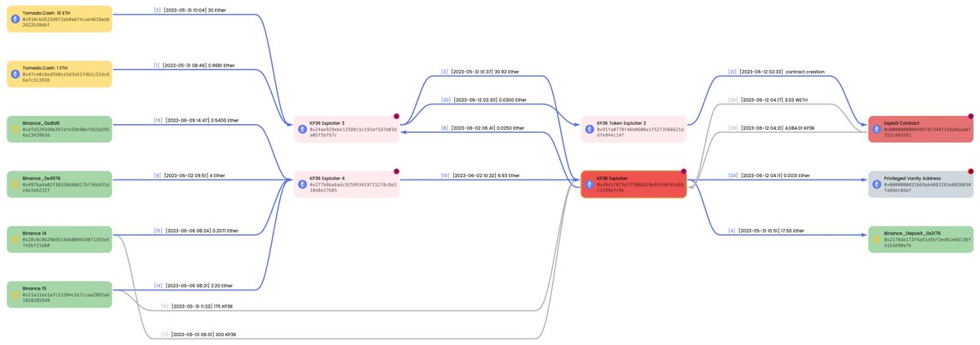Select the edge label '[15] 0.2071 Ether'
Screen dimensions: 980x345
pos(194,231)
